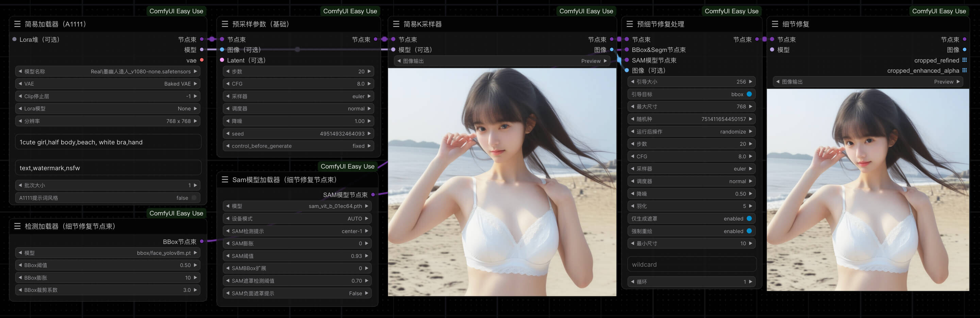980x318 pixels.
Task: Click the grid icon beside cropped_refined output
Action: (964, 60)
